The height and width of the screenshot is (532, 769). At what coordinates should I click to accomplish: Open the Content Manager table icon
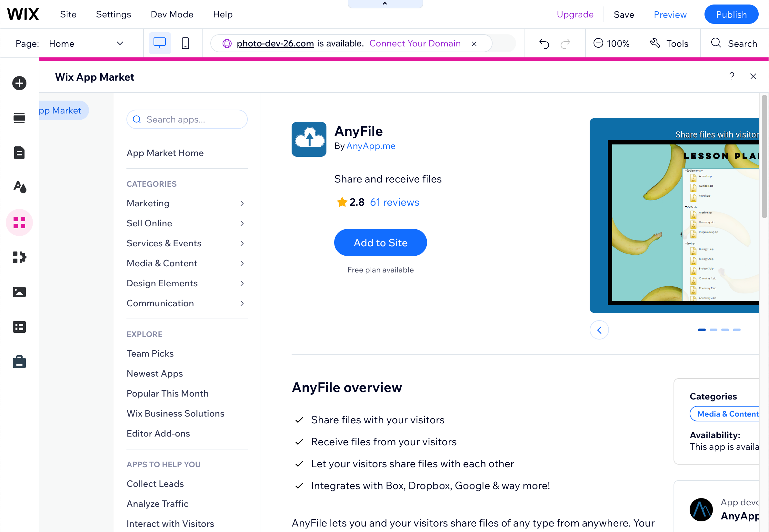coord(19,327)
